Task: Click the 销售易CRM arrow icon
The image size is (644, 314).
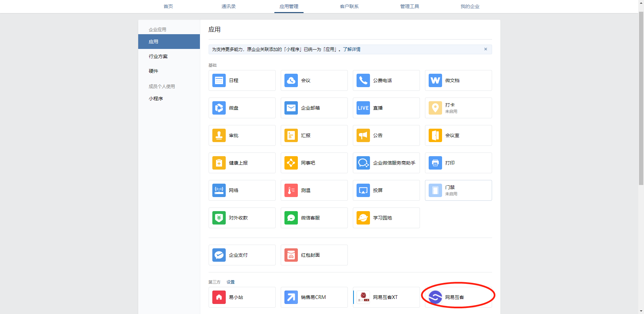Action: coord(291,297)
